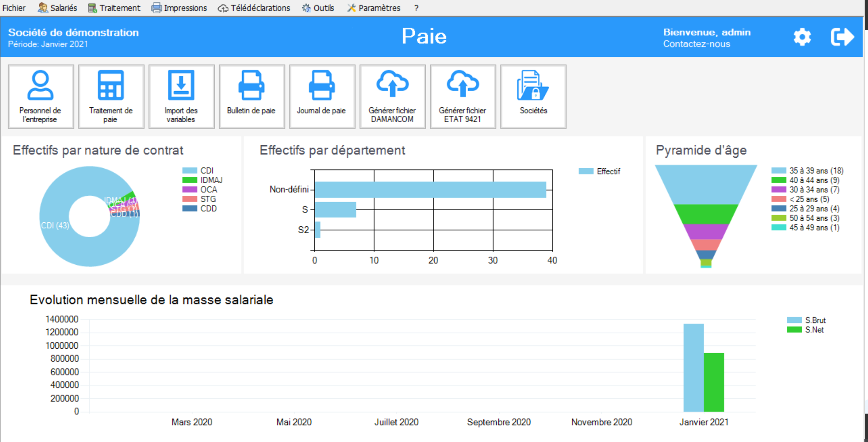
Task: Click the green S.Net bar for Janvier 2021
Action: (714, 382)
